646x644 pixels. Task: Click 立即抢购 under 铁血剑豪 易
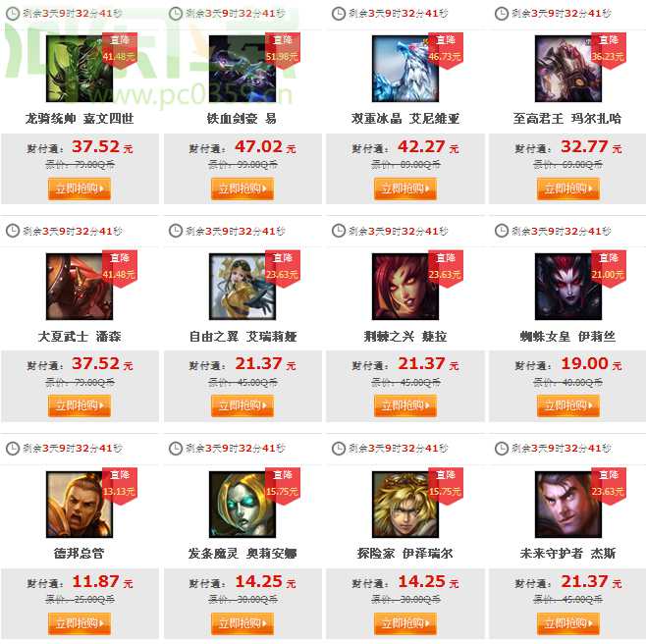242,188
